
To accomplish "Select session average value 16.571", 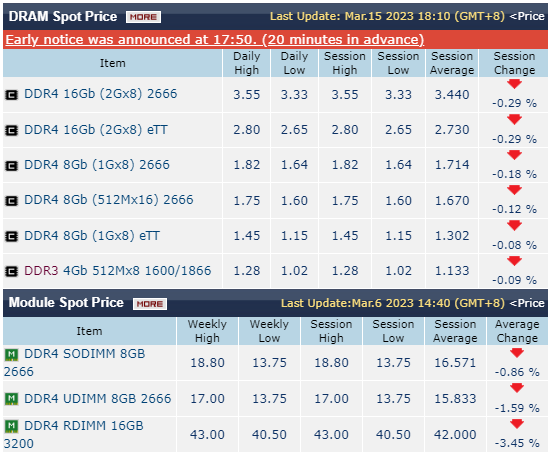I will [x=455, y=362].
